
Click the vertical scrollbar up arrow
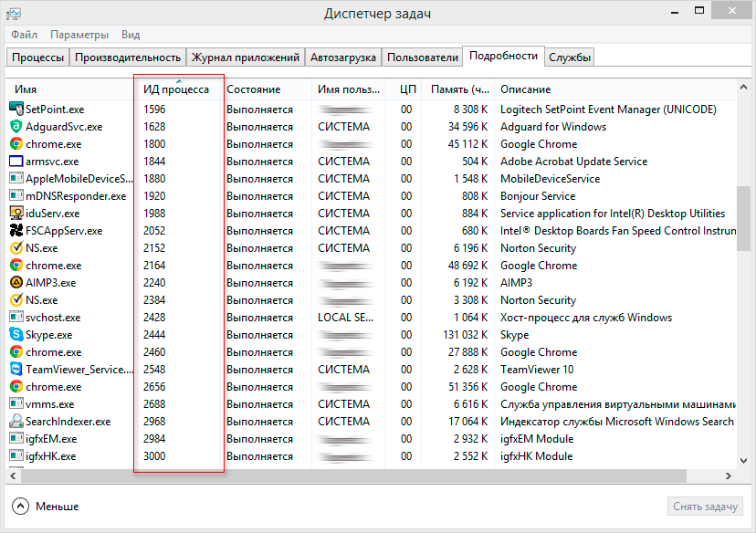pos(743,88)
